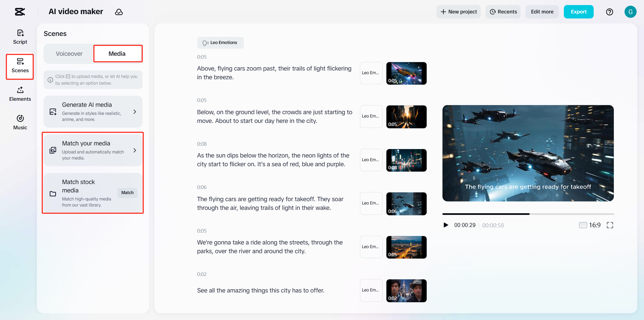The image size is (644, 320).
Task: Select the aerial city streets scene thumbnail
Action: [x=407, y=247]
